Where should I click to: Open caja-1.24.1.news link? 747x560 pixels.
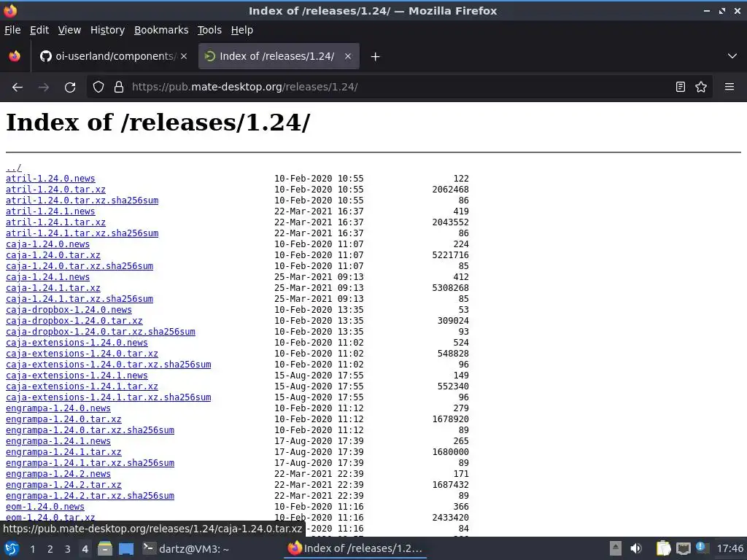click(47, 277)
